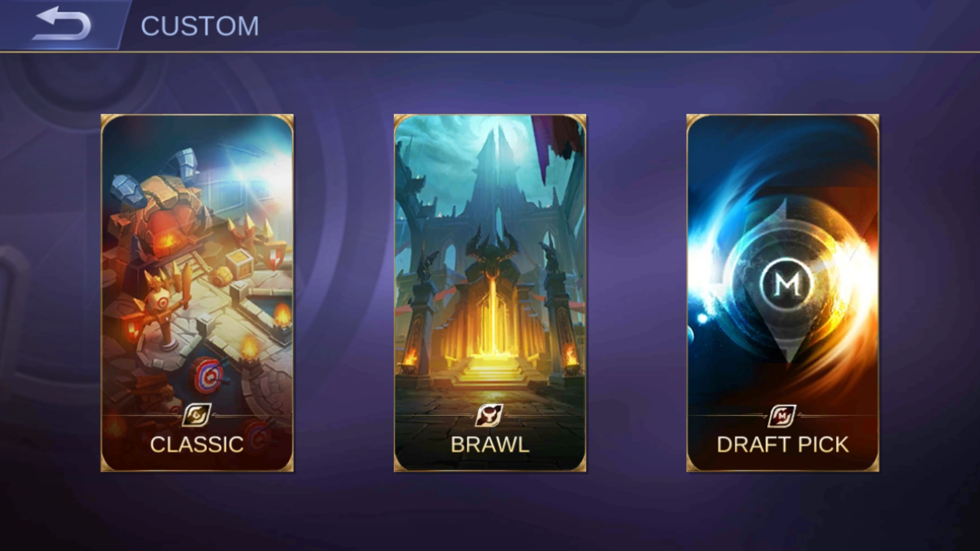Click the glowing furnace in Classic artwork

click(167, 240)
